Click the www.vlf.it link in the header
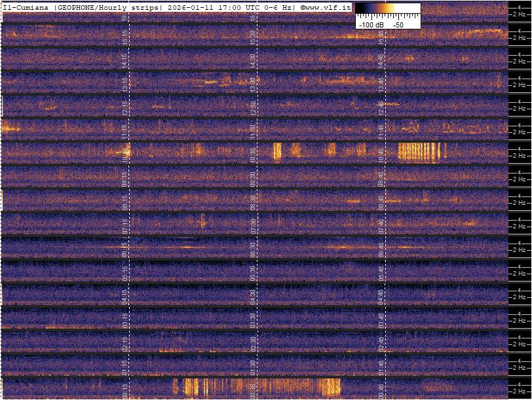Screen dimensions: 532x400 328,7
